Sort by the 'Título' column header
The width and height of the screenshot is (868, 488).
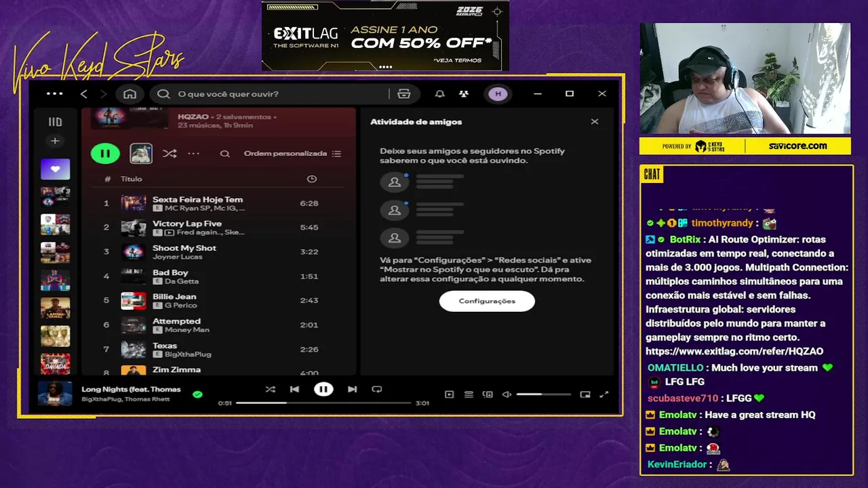132,179
